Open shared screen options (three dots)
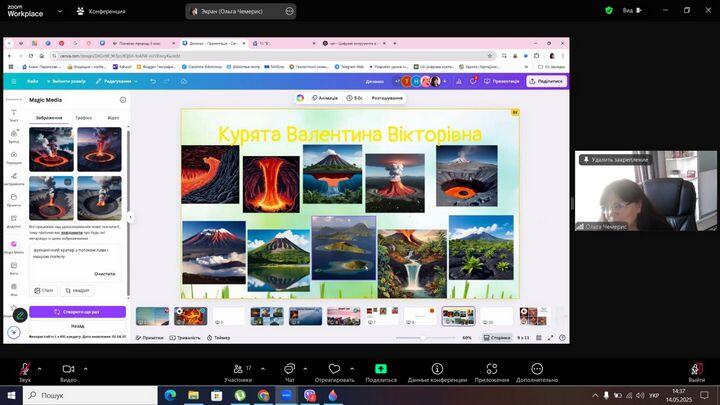This screenshot has width=720, height=405. click(289, 11)
